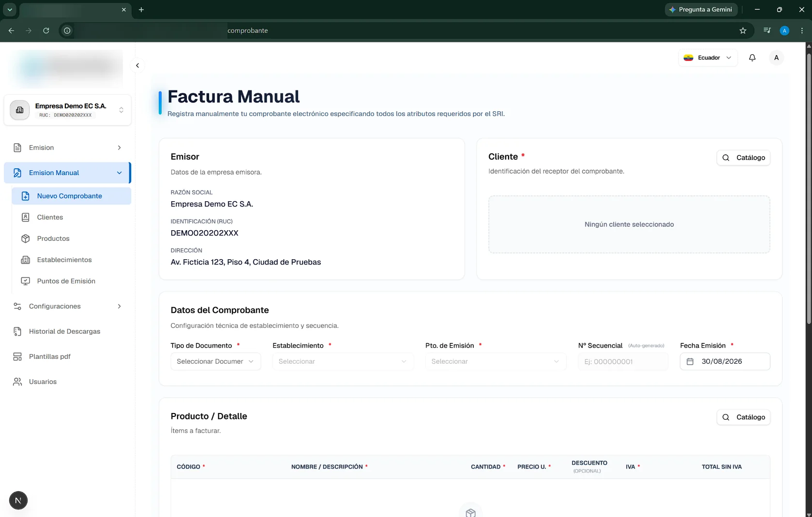Open Producto / Detalle Catálogo button
Screen dimensions: 812x517
(743, 417)
